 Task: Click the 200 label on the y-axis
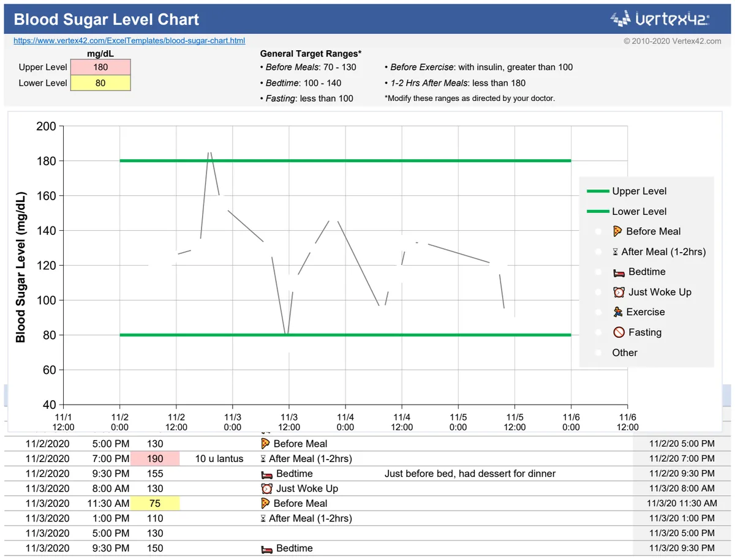(47, 127)
